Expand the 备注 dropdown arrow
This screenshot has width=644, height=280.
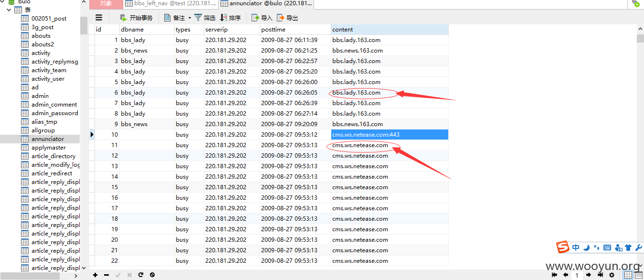190,18
